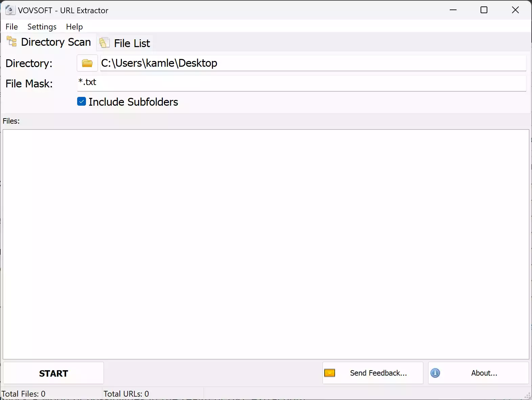Minimize the URL Extractor window
532x400 pixels.
coord(453,10)
